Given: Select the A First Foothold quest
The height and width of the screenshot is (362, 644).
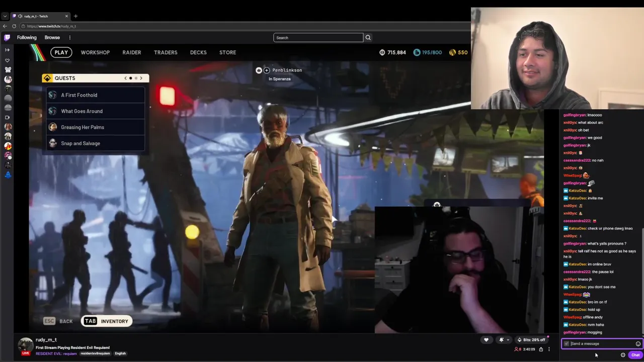Looking at the screenshot, I should pyautogui.click(x=96, y=95).
